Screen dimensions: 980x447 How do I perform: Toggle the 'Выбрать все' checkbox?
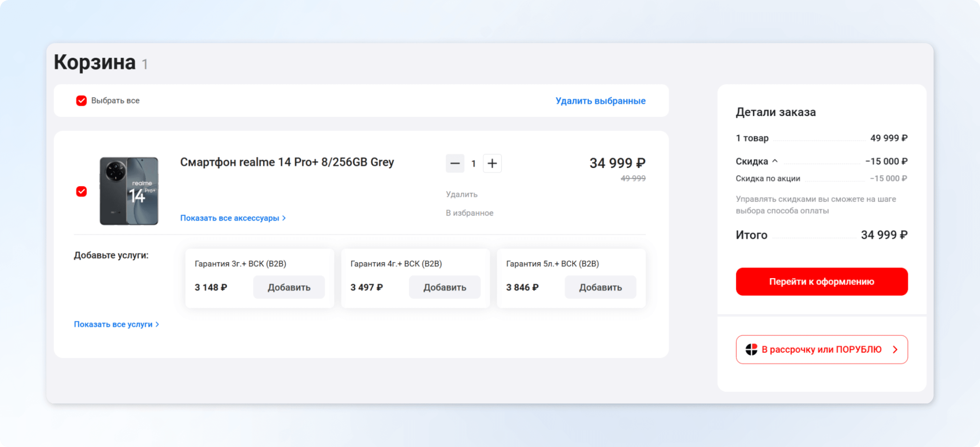(81, 100)
